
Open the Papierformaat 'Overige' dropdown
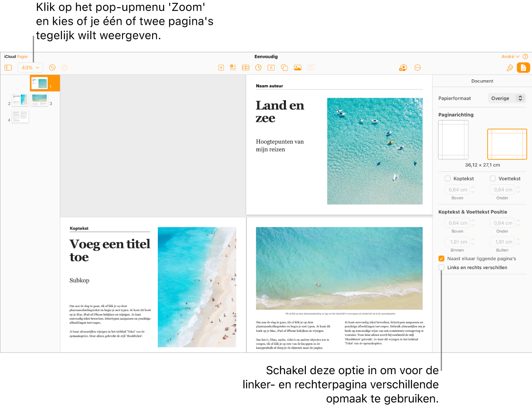point(507,98)
